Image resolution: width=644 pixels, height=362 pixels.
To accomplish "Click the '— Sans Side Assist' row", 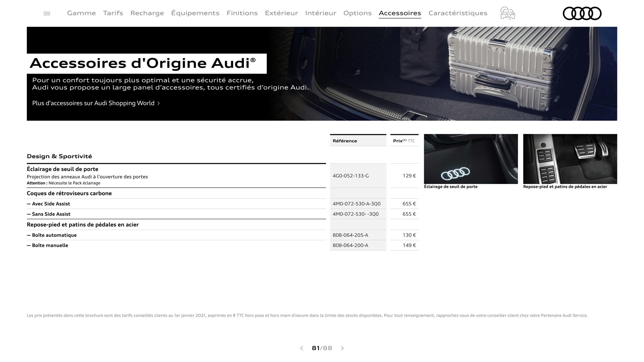I will 176,214.
